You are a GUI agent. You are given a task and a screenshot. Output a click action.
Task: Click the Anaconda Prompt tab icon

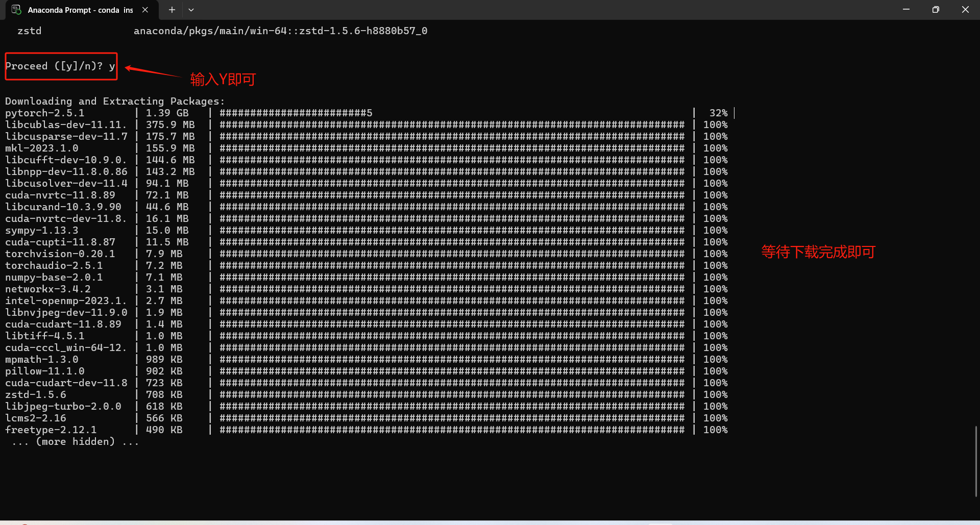click(16, 10)
